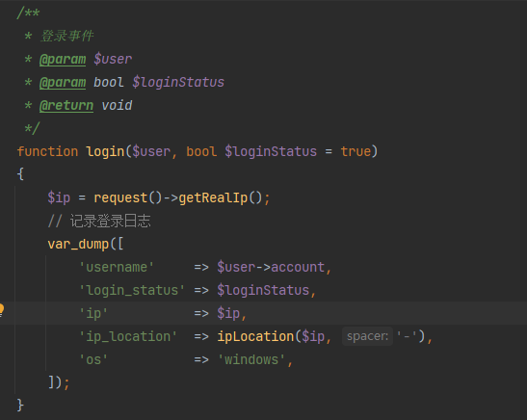The image size is (527, 420).
Task: Click the 'login_status' array key
Action: 132,291
